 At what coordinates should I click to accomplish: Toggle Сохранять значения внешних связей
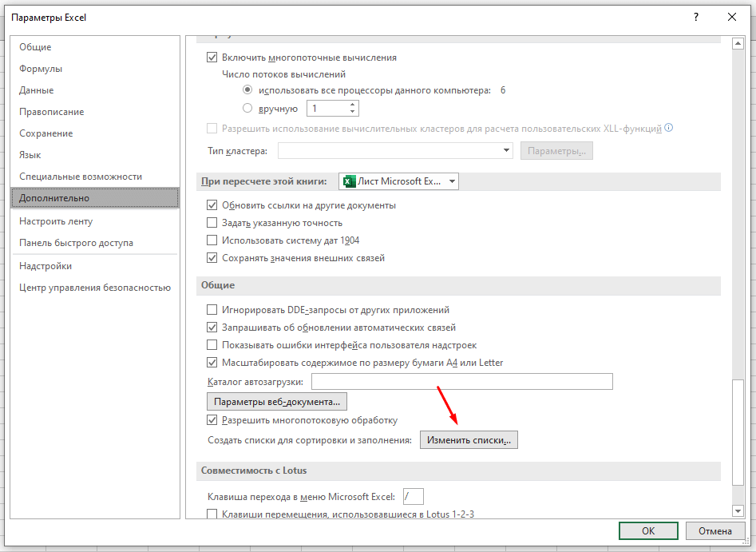tap(212, 258)
